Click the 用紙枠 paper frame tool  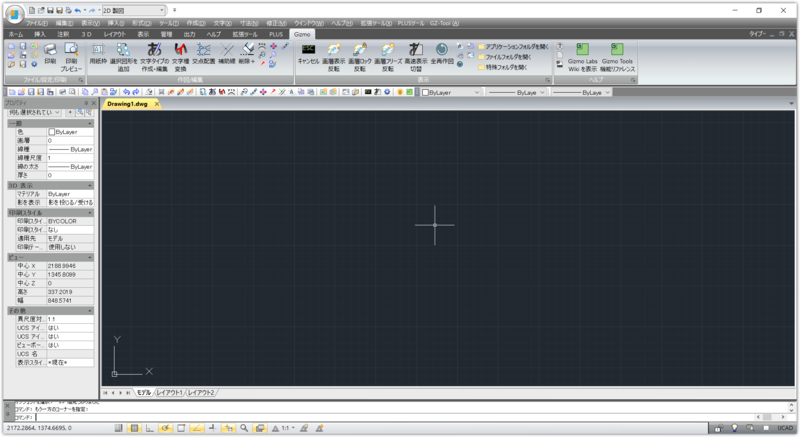pos(98,54)
